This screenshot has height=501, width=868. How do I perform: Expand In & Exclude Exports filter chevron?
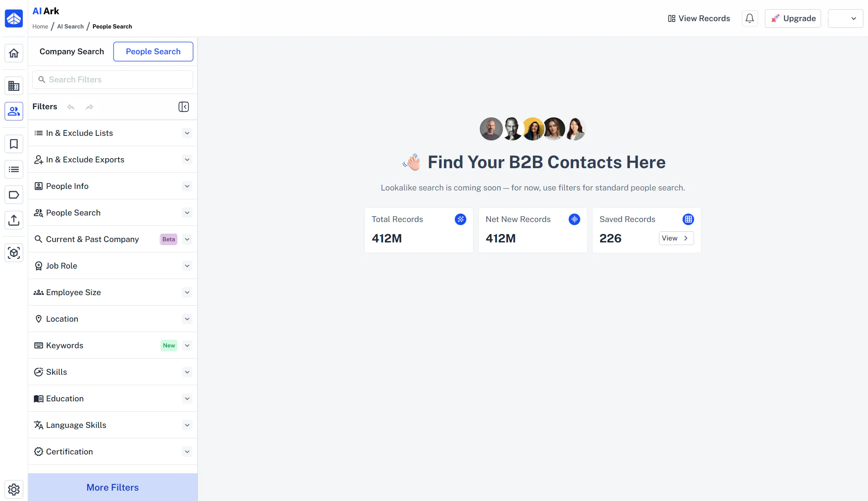187,160
